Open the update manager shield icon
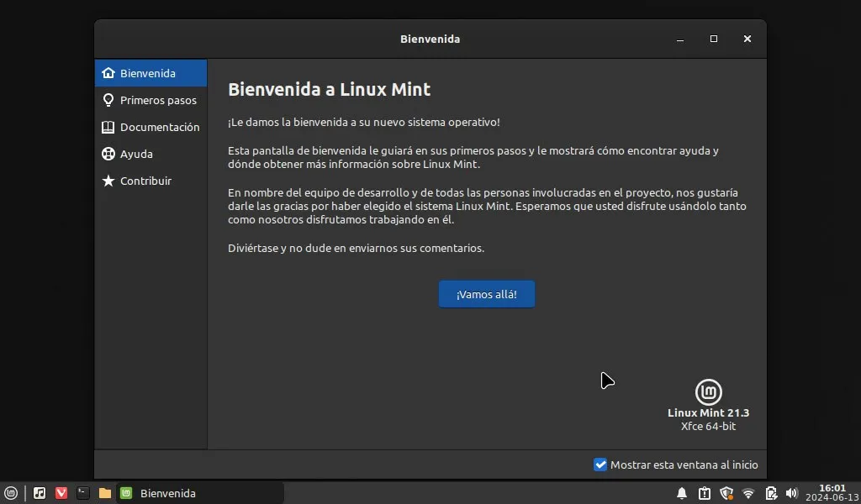This screenshot has width=861, height=504. tap(726, 493)
